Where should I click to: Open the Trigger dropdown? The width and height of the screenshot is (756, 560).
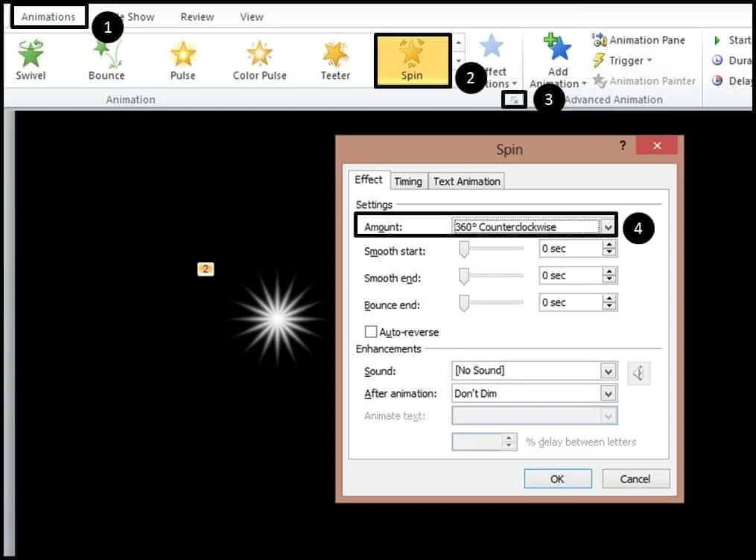coord(623,61)
